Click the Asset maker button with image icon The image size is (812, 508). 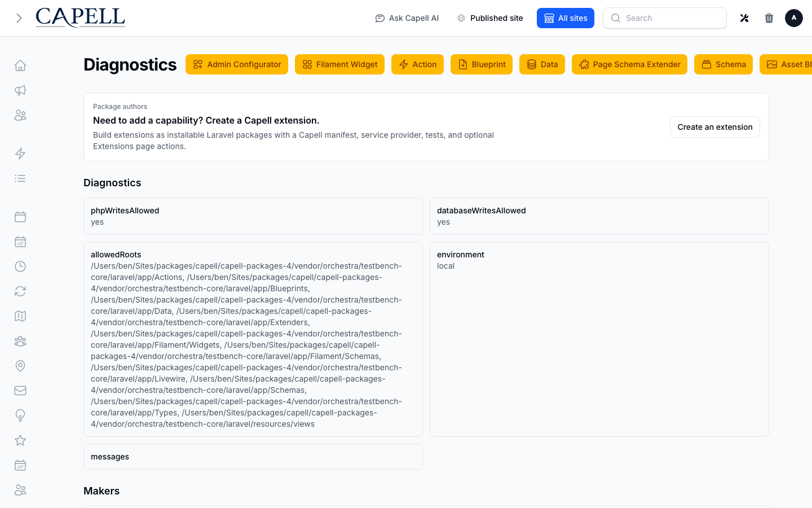[786, 64]
